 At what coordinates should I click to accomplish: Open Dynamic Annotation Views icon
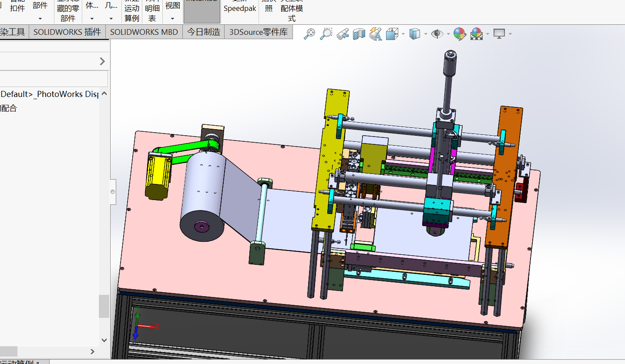[375, 34]
